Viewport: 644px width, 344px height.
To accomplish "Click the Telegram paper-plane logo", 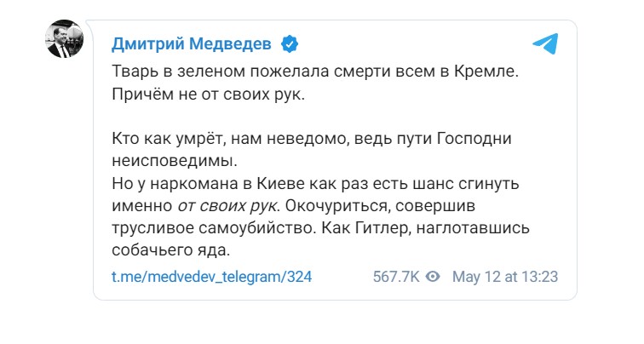I will 544,43.
